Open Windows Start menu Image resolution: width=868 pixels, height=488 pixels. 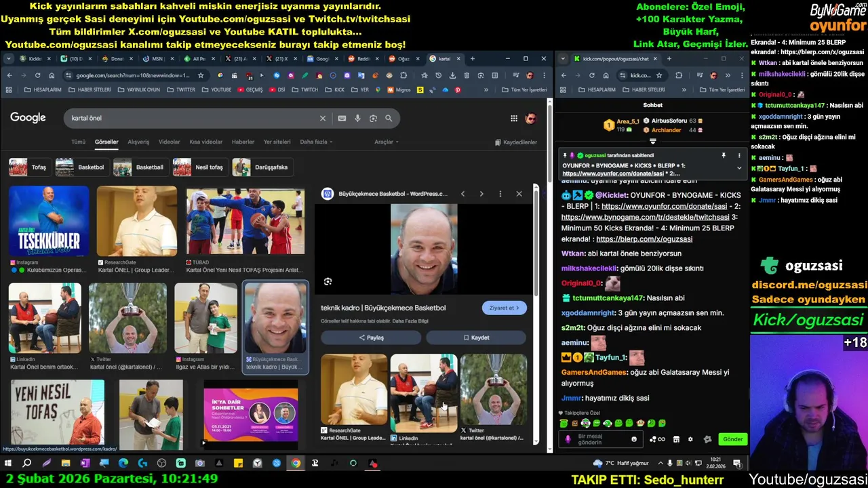tap(8, 464)
